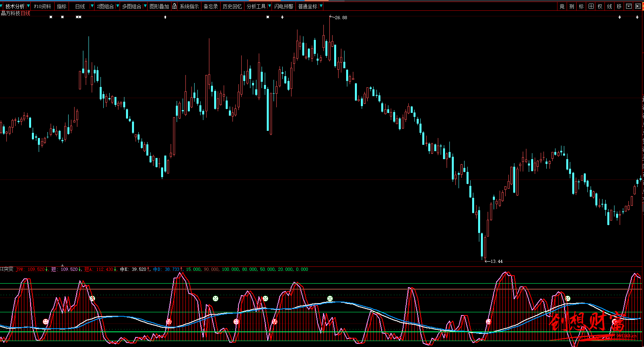Click the second star info marker above the chart
The height and width of the screenshot is (347, 644).
tap(62, 17)
